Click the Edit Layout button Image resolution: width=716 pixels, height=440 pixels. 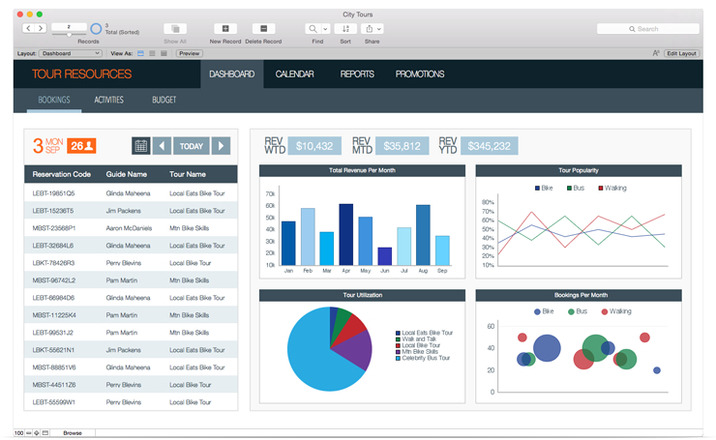click(681, 53)
